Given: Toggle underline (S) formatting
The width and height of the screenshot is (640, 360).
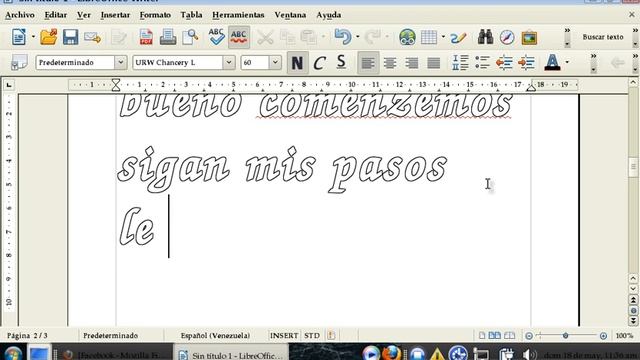Looking at the screenshot, I should [341, 62].
